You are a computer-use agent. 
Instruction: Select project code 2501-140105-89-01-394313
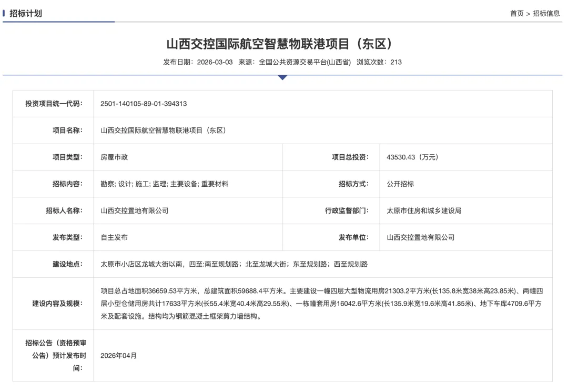click(144, 104)
